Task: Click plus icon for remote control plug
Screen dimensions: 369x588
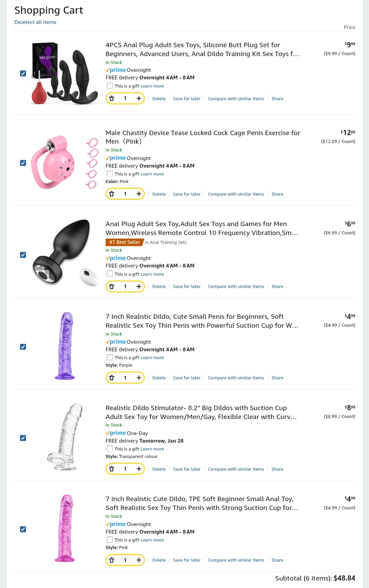Action: (139, 286)
